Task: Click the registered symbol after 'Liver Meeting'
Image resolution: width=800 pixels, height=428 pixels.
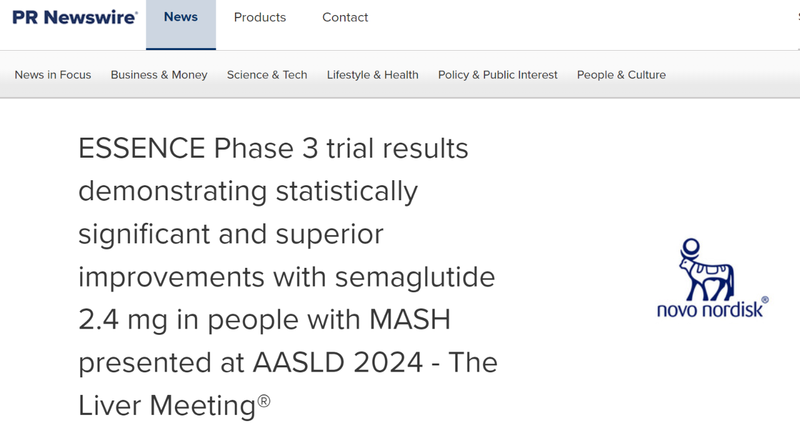Action: (x=264, y=399)
